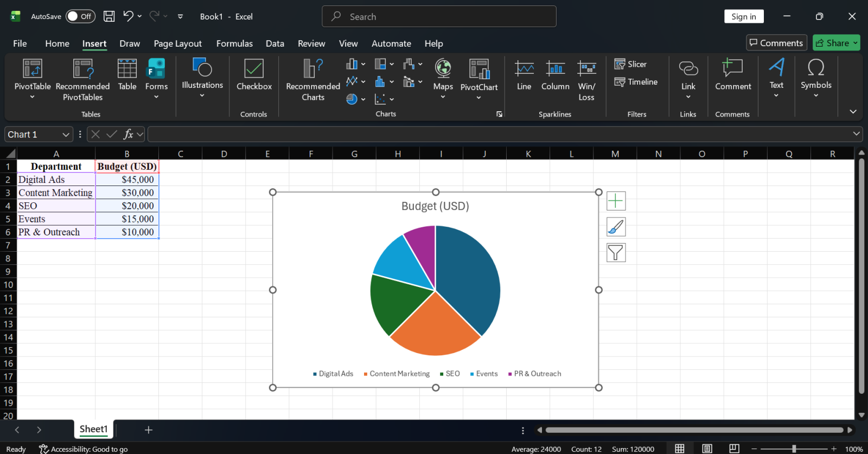
Task: Insert a Win/Loss sparkline
Action: (586, 80)
